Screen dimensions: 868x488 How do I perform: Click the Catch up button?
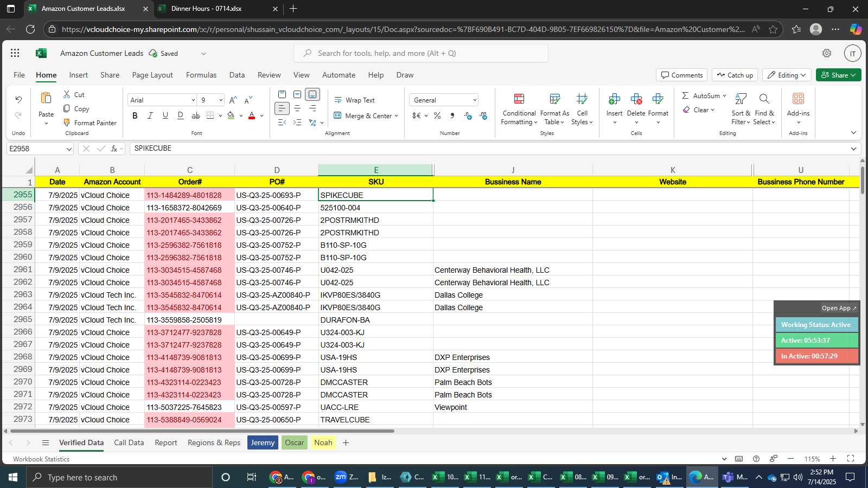click(x=735, y=75)
